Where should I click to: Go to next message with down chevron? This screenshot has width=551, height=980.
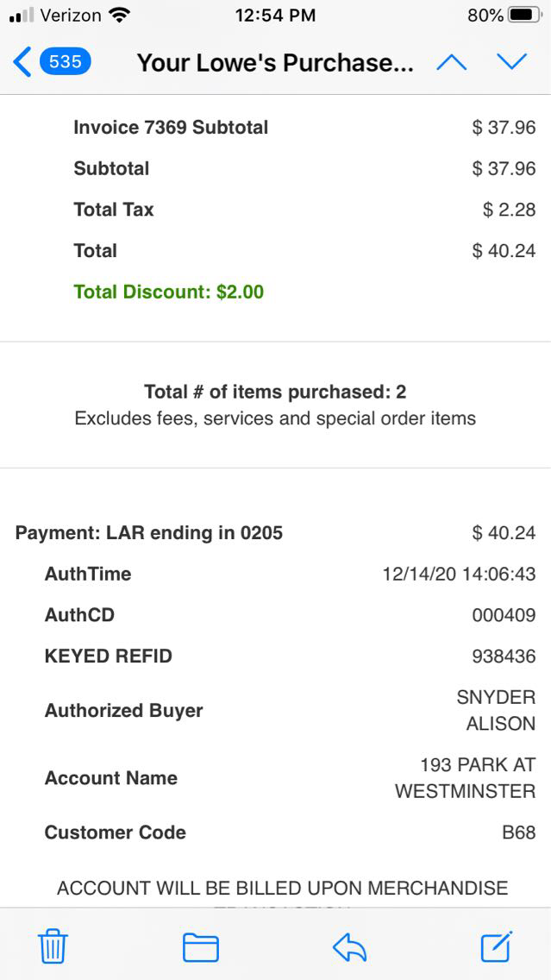[x=511, y=62]
